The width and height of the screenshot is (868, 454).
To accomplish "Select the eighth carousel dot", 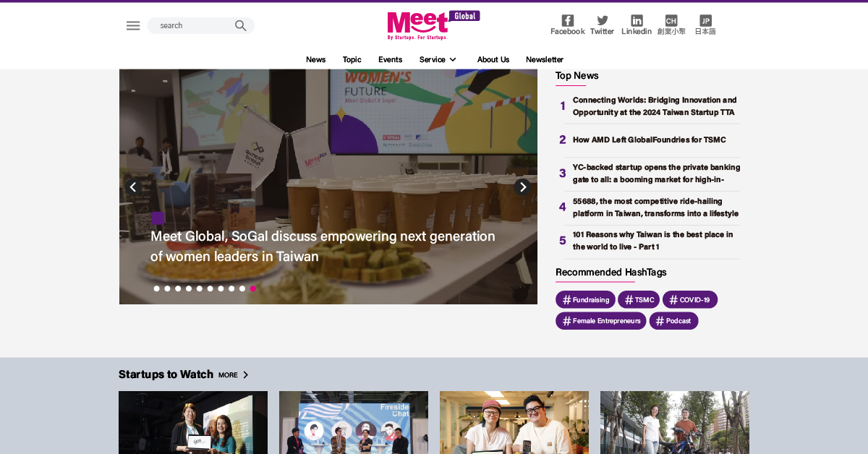I will (x=231, y=288).
